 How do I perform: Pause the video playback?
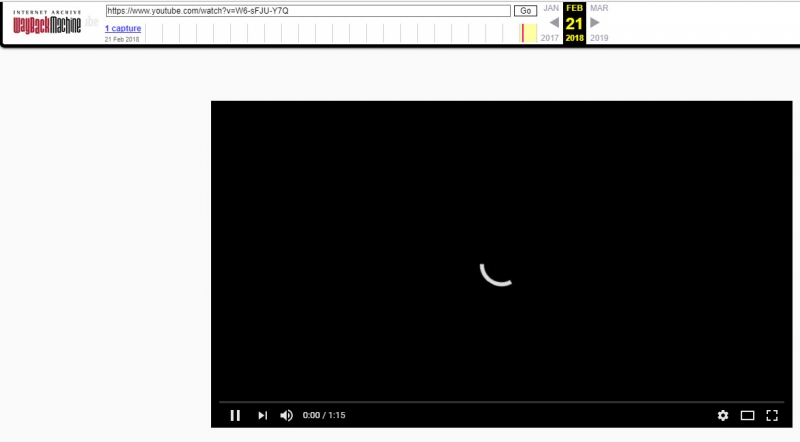point(235,415)
